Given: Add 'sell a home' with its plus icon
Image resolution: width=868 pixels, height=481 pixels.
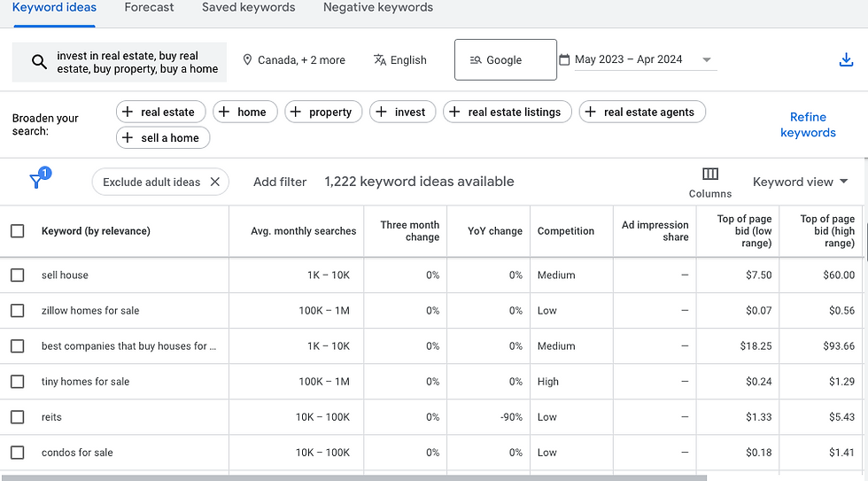Looking at the screenshot, I should 128,138.
